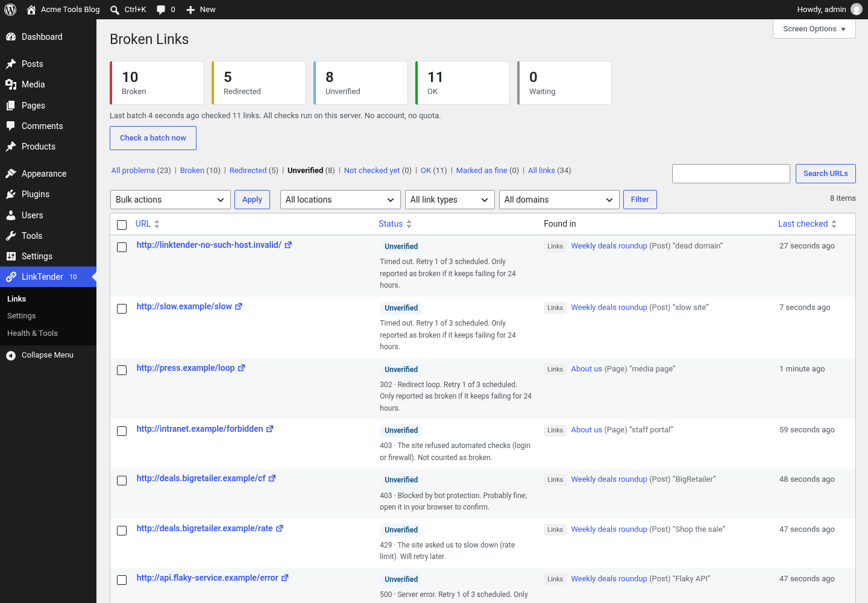Click the Filter button

[x=640, y=200]
